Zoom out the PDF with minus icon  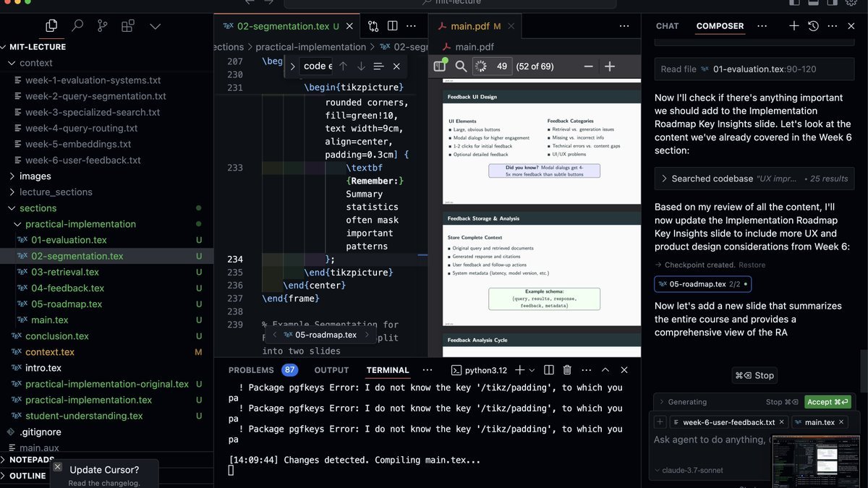pyautogui.click(x=588, y=67)
